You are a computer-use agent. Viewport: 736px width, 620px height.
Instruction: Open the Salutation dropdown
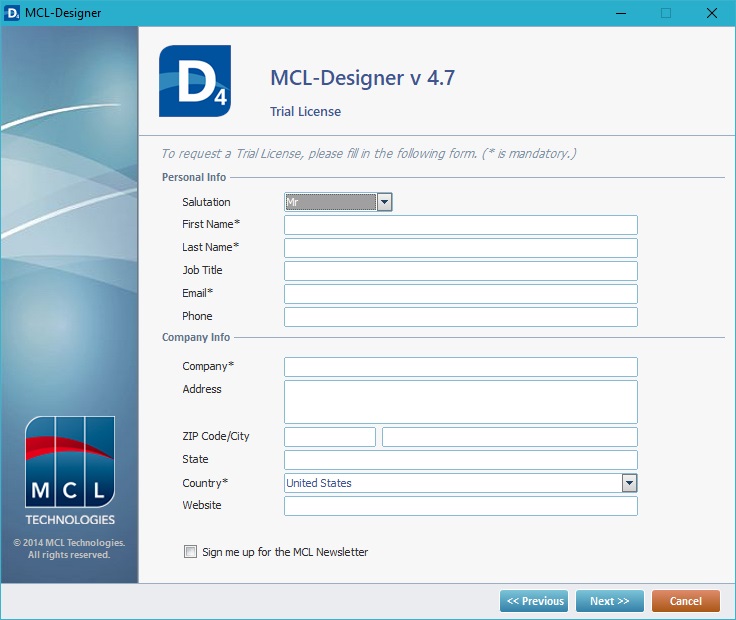384,202
